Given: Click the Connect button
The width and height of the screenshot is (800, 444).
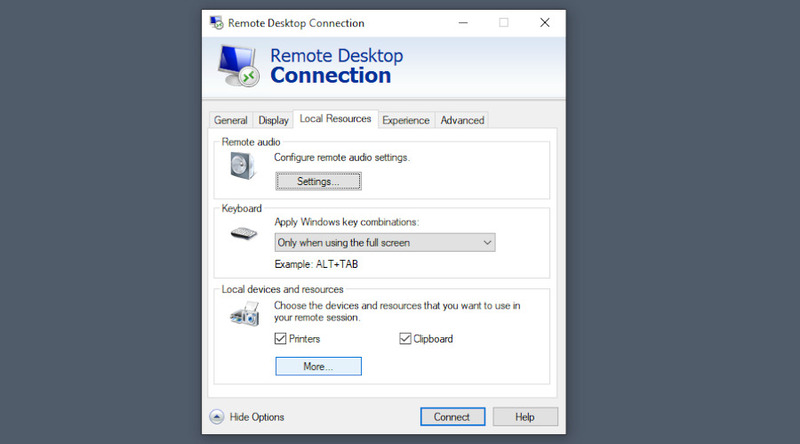Looking at the screenshot, I should pyautogui.click(x=453, y=417).
